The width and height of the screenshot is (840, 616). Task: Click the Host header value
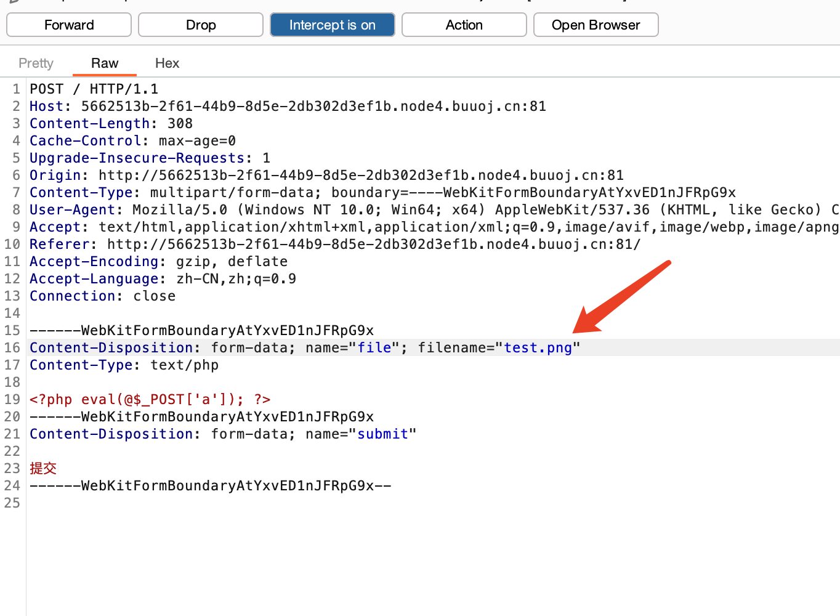pos(313,106)
